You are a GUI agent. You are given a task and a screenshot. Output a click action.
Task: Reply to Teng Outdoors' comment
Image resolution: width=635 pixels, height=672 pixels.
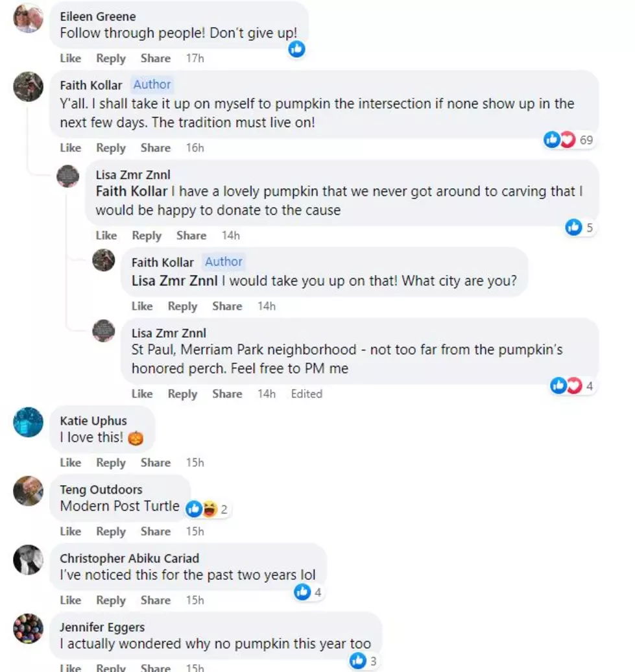click(x=111, y=531)
